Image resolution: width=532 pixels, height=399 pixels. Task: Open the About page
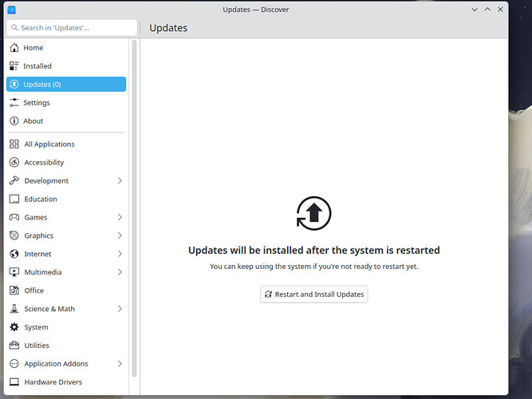(66, 120)
